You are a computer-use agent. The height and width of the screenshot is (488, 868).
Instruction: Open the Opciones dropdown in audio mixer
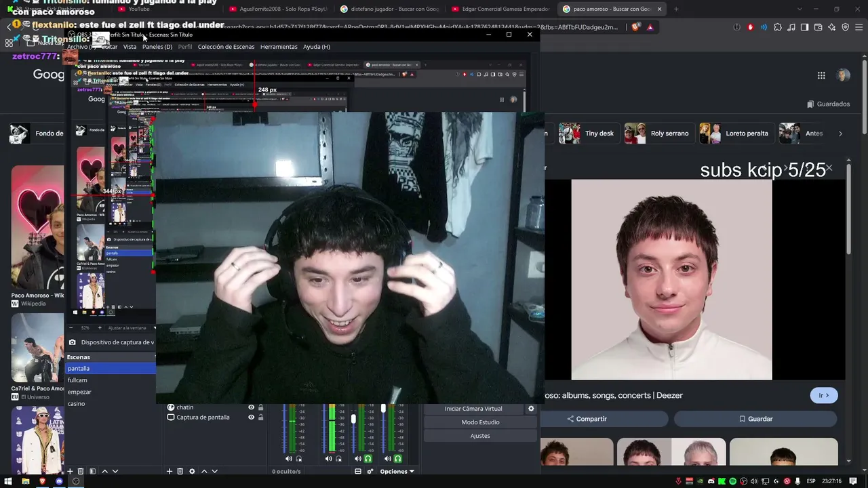(x=397, y=471)
